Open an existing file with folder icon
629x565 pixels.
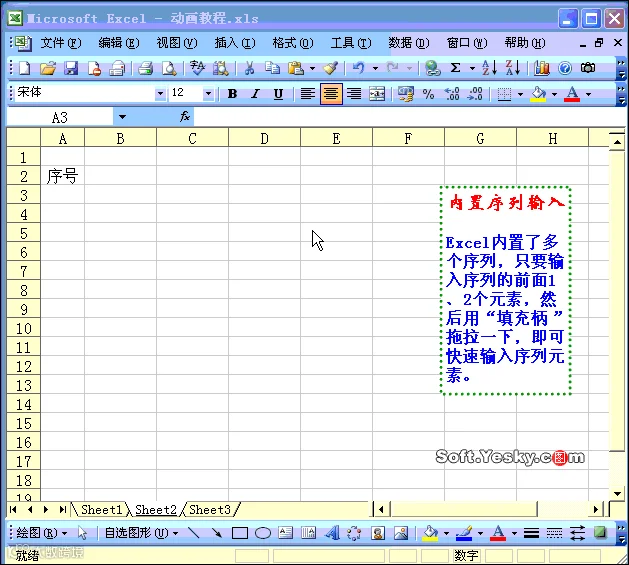48,68
